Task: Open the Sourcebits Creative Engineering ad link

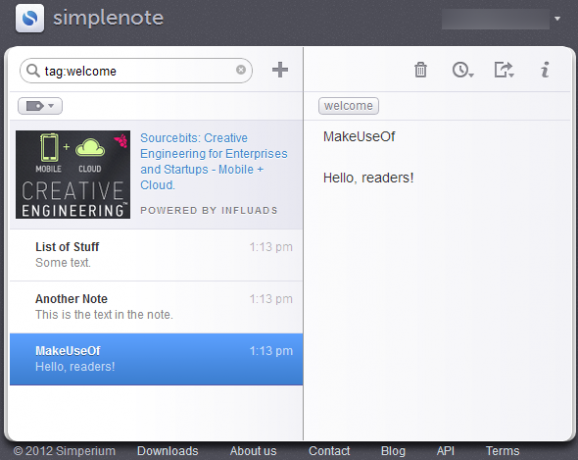Action: (x=213, y=161)
